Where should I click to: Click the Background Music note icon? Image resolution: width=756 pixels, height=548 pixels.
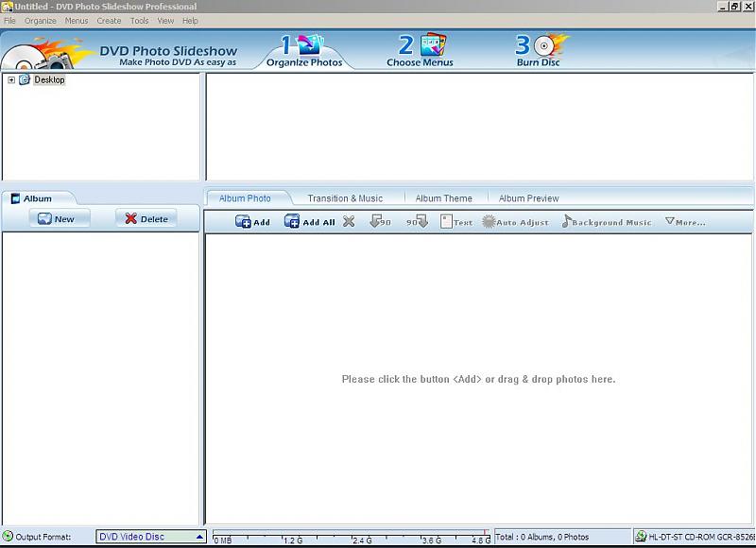click(x=566, y=222)
